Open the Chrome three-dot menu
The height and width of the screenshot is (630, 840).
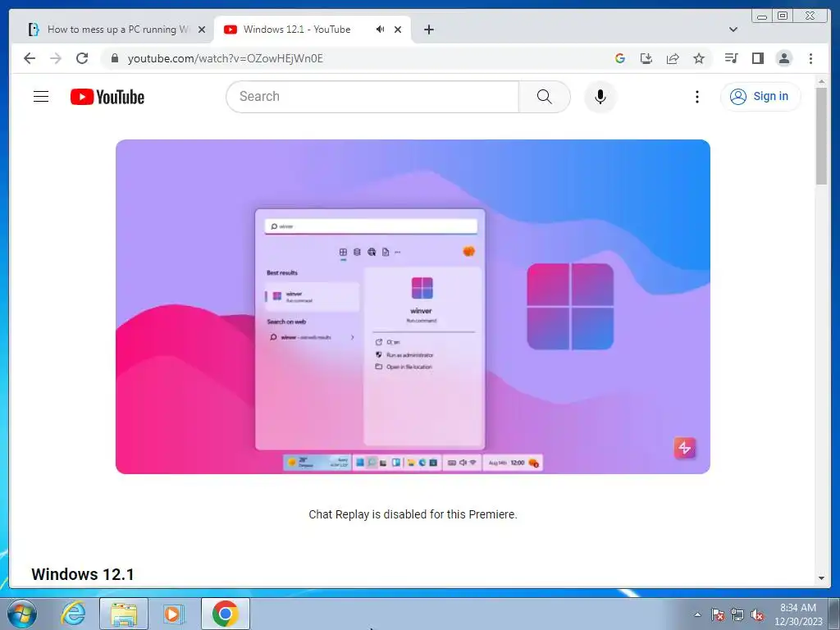pyautogui.click(x=810, y=58)
